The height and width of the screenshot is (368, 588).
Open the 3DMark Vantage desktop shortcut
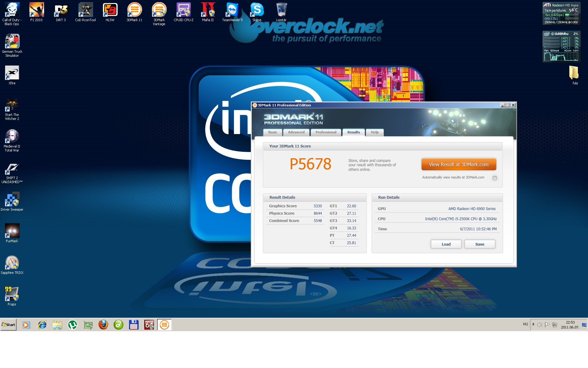click(159, 11)
